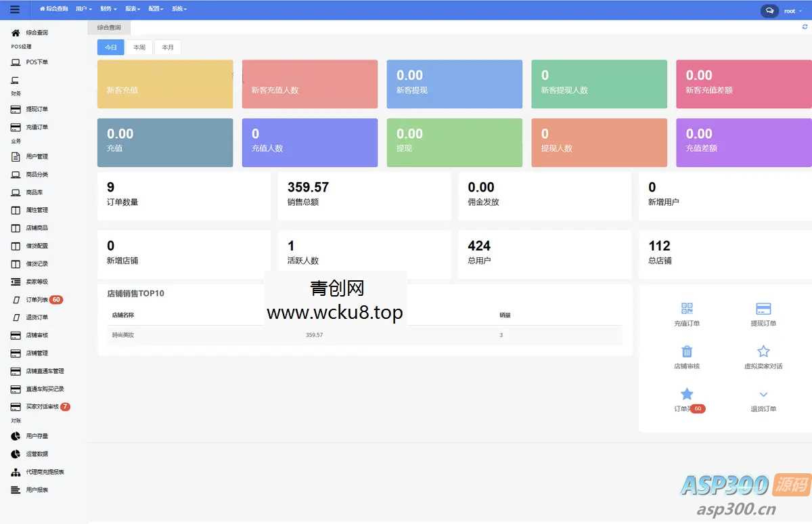This screenshot has height=524, width=812.
Task: Click the filled star 订单列表 shortcut icon
Action: pyautogui.click(x=686, y=393)
